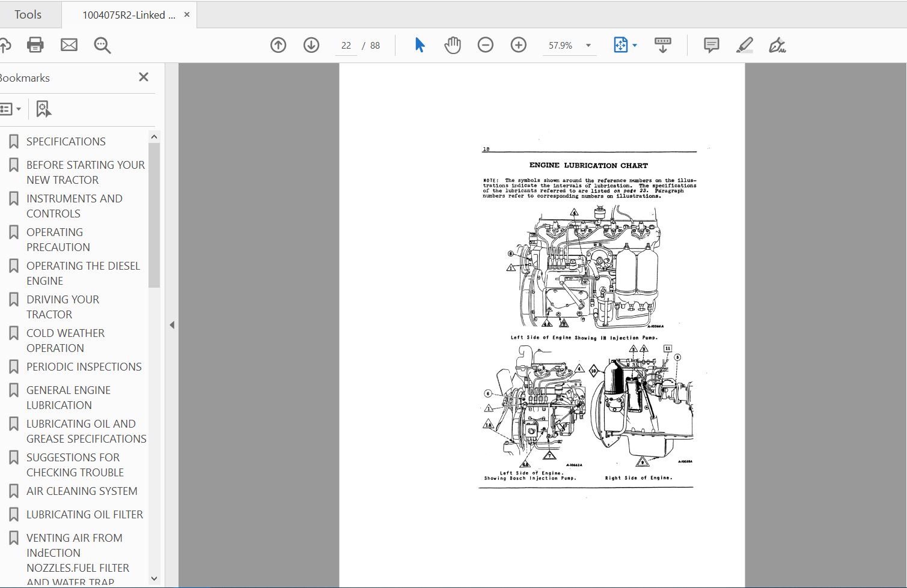907x588 pixels.
Task: Open the find text magnifier tool
Action: click(x=102, y=45)
